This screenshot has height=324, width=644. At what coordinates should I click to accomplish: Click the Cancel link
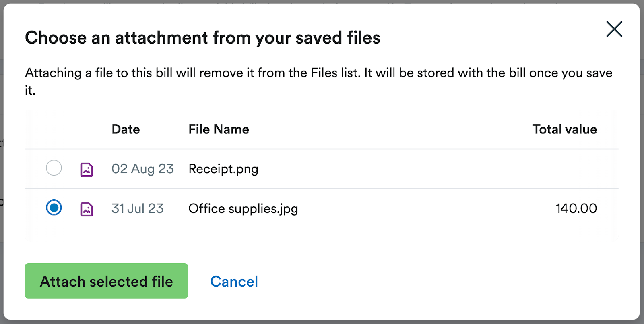pos(234,281)
